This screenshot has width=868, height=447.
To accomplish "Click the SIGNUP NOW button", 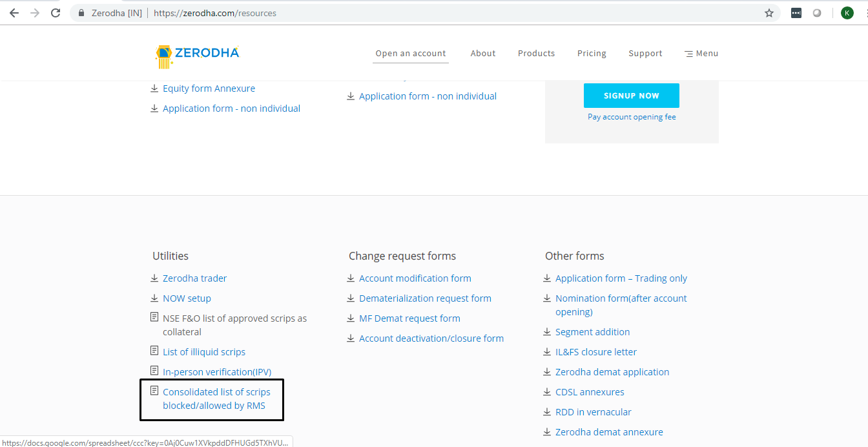I will [x=632, y=96].
